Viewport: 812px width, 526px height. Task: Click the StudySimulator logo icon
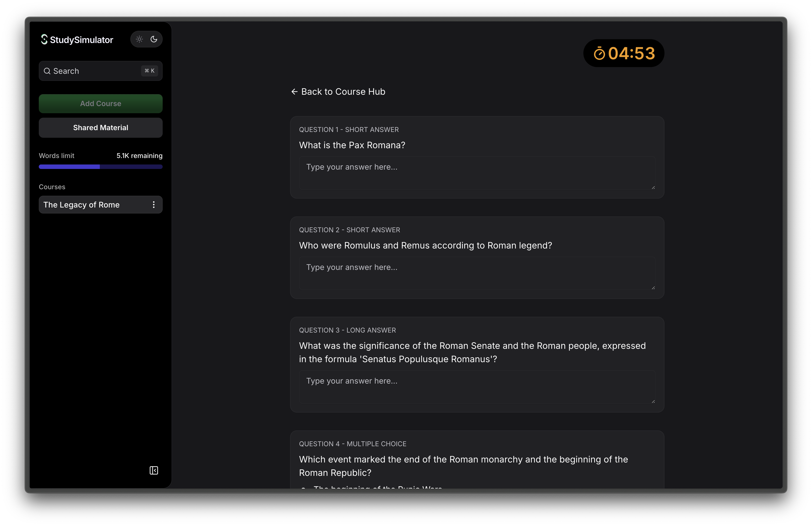(44, 40)
